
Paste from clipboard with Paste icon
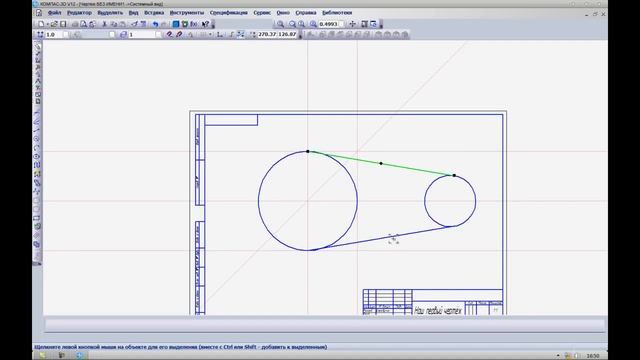pos(122,24)
